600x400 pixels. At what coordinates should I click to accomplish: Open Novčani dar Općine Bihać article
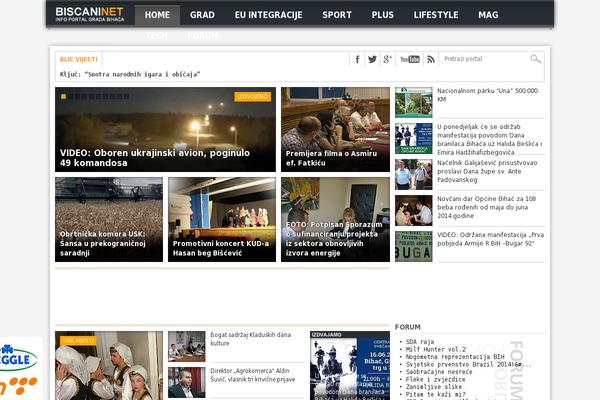click(x=486, y=207)
